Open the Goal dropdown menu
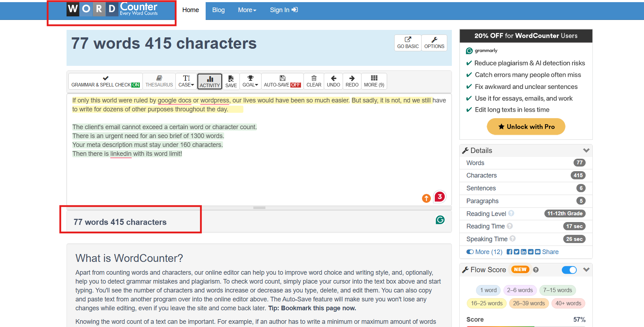644x327 pixels. point(250,81)
